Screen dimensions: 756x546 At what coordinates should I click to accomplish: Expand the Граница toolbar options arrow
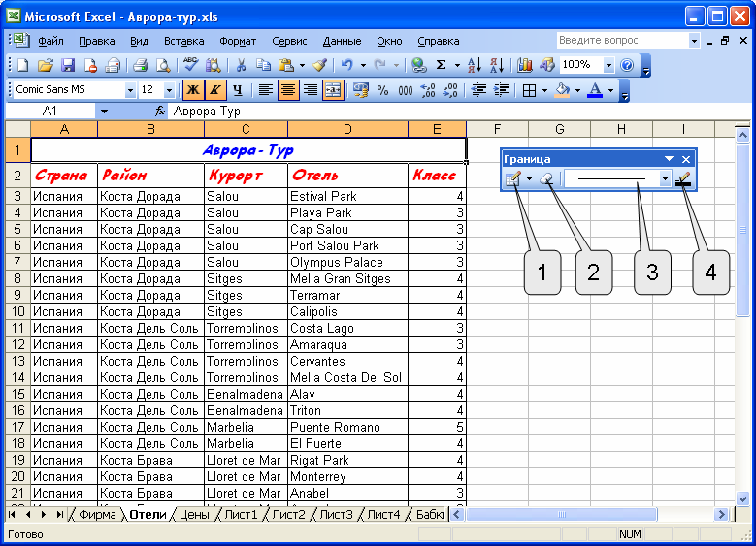point(669,158)
